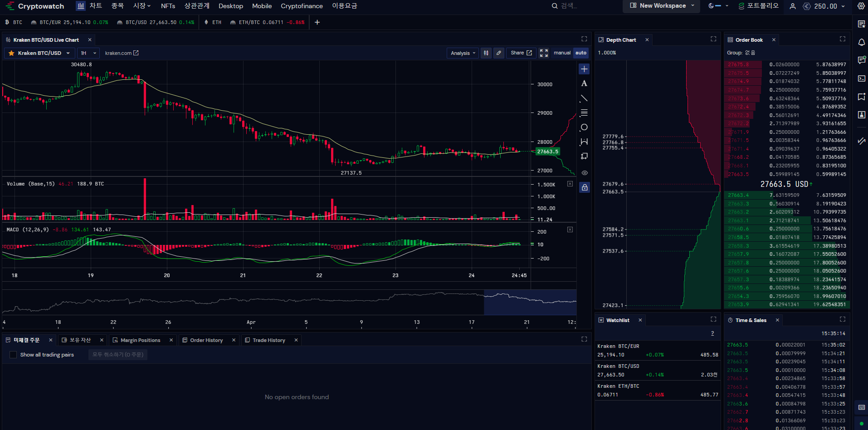
Task: Click the chart bars icon beside 차트
Action: 81,6
